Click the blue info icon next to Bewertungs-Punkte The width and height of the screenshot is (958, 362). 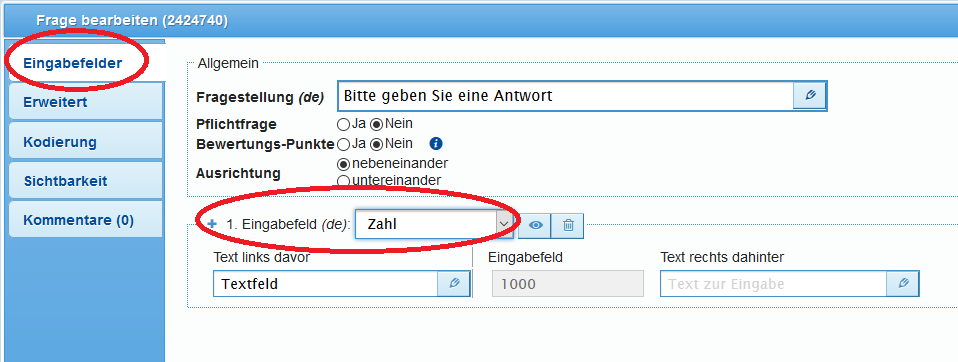pyautogui.click(x=436, y=144)
